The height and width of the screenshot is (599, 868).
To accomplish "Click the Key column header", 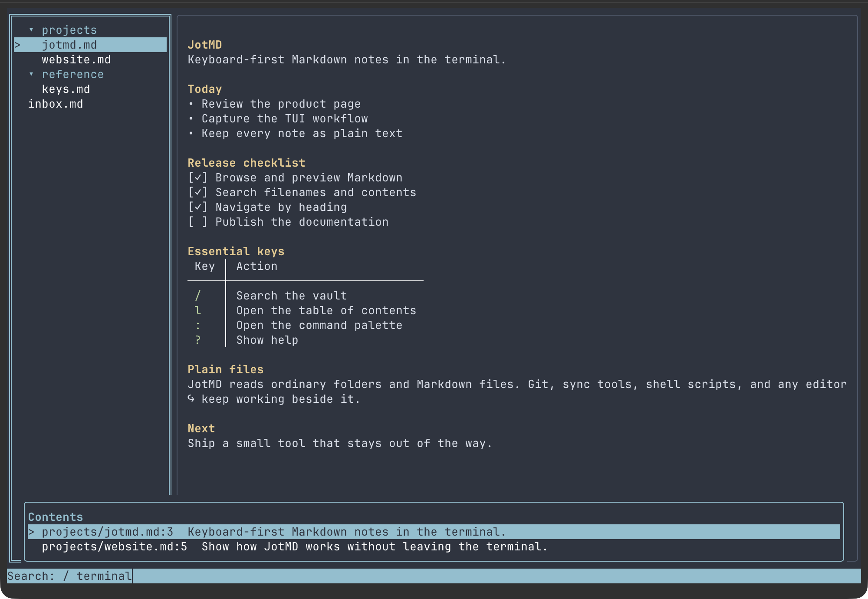I will 205,266.
